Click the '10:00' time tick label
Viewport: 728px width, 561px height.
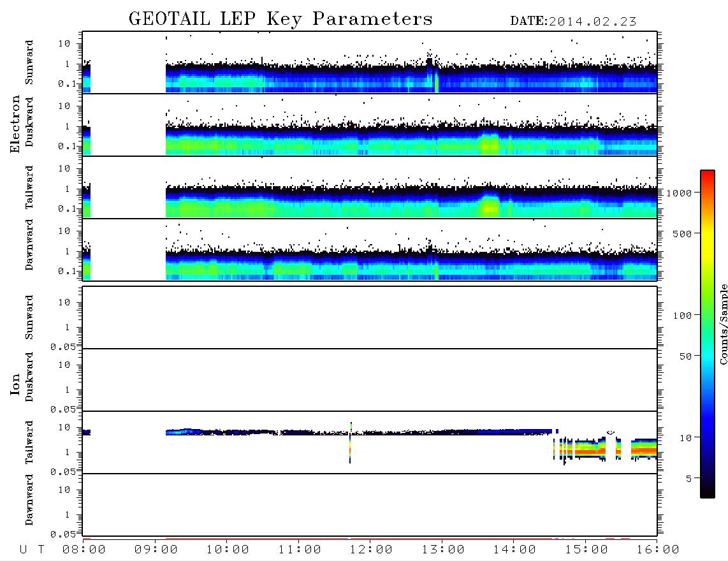tap(228, 550)
